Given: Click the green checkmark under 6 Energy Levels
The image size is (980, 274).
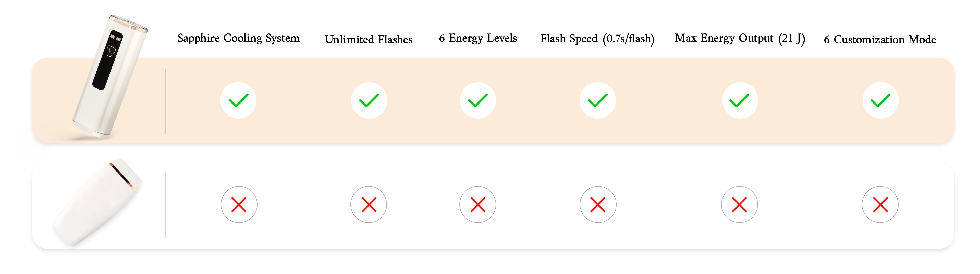Looking at the screenshot, I should click(478, 100).
